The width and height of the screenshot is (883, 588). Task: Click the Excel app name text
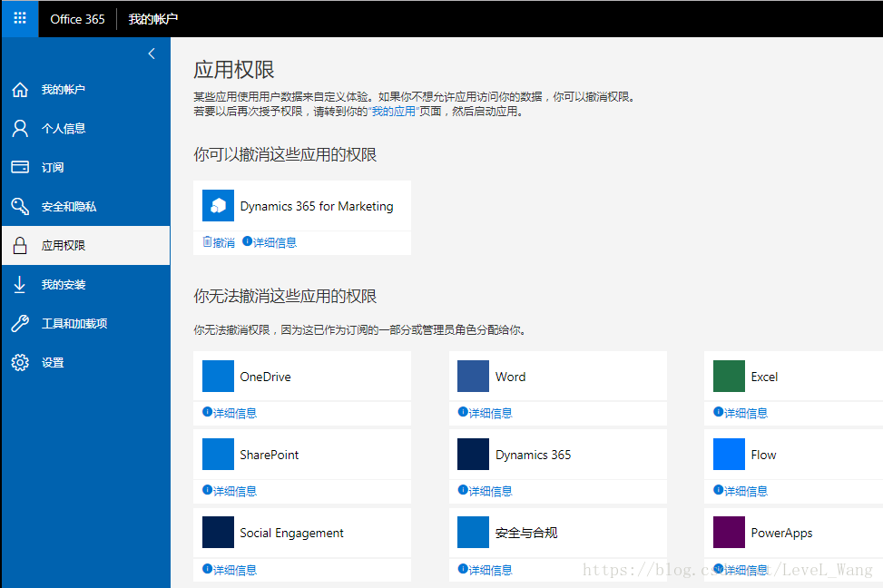pyautogui.click(x=764, y=377)
